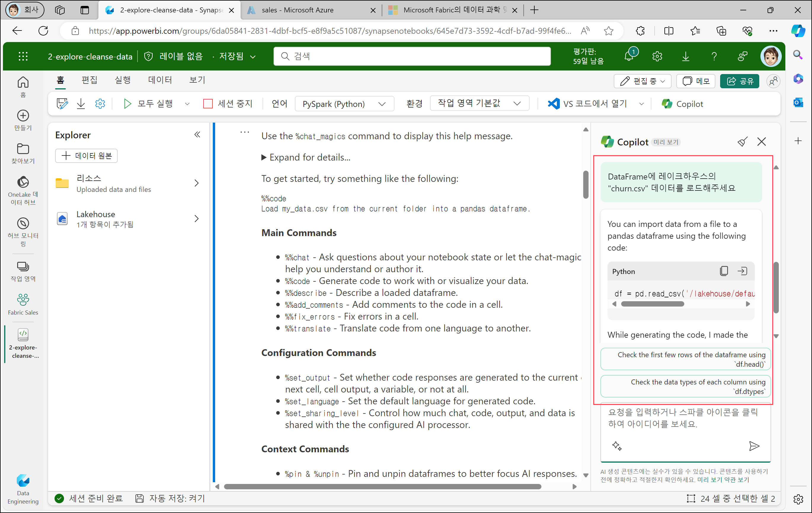Switch to the 데이터 ribbon tab
812x513 pixels.
[160, 80]
